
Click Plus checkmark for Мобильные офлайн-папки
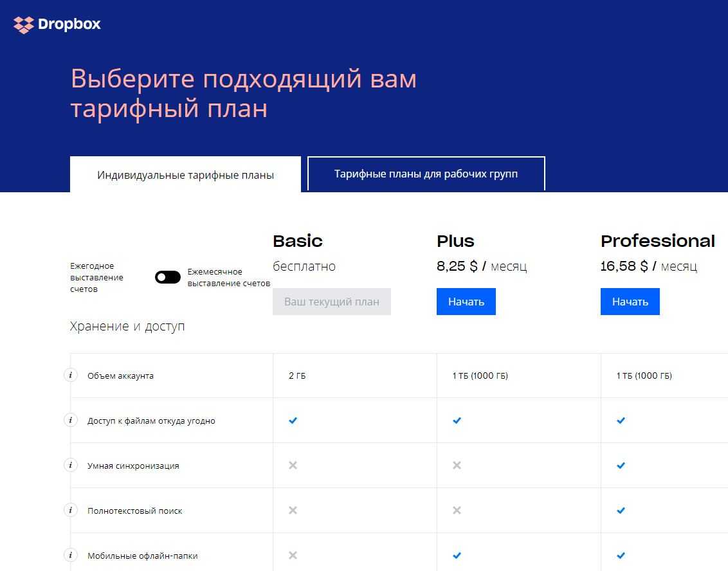[457, 556]
